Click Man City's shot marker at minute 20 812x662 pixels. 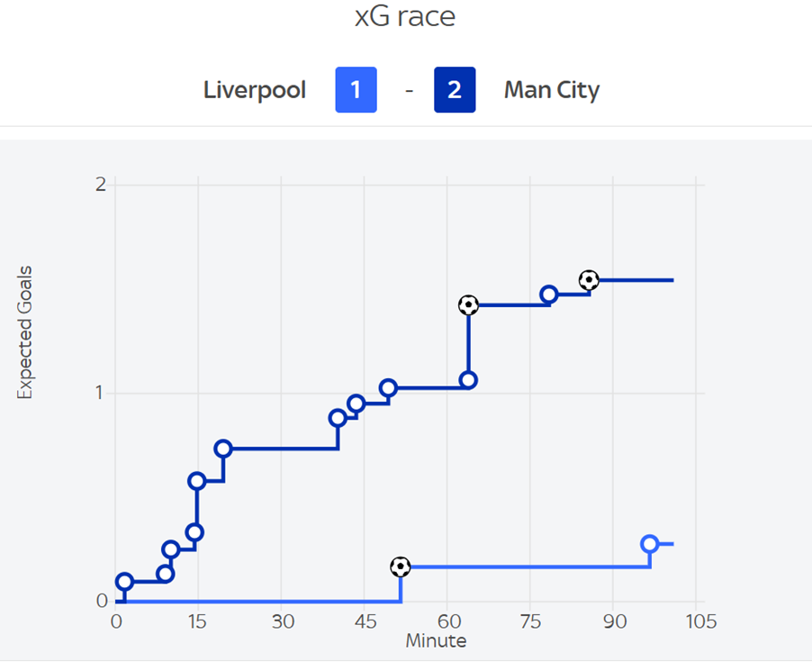[223, 449]
